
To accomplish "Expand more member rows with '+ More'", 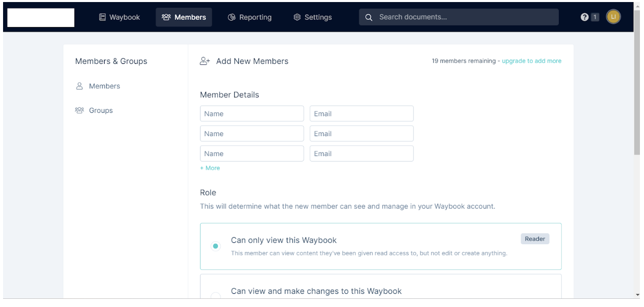I will click(210, 168).
